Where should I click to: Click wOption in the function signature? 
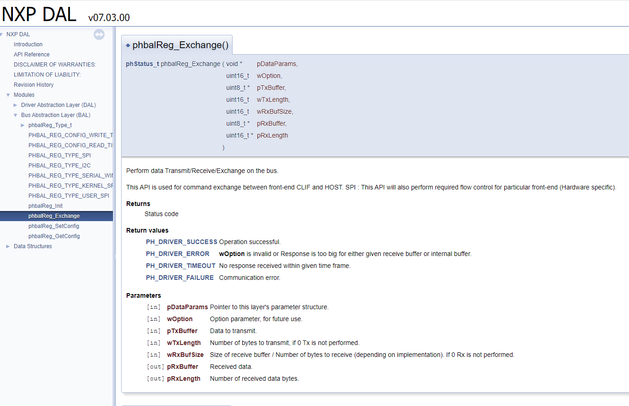(270, 76)
